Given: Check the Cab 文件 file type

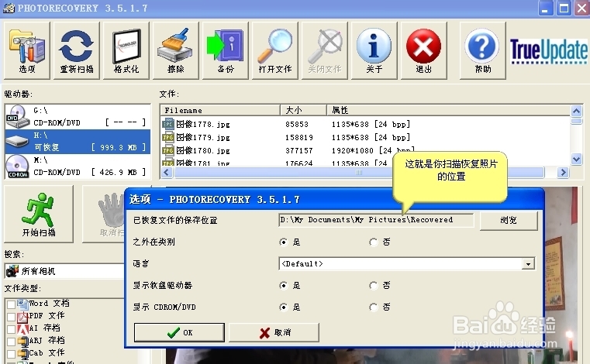Looking at the screenshot, I should click(x=12, y=354).
